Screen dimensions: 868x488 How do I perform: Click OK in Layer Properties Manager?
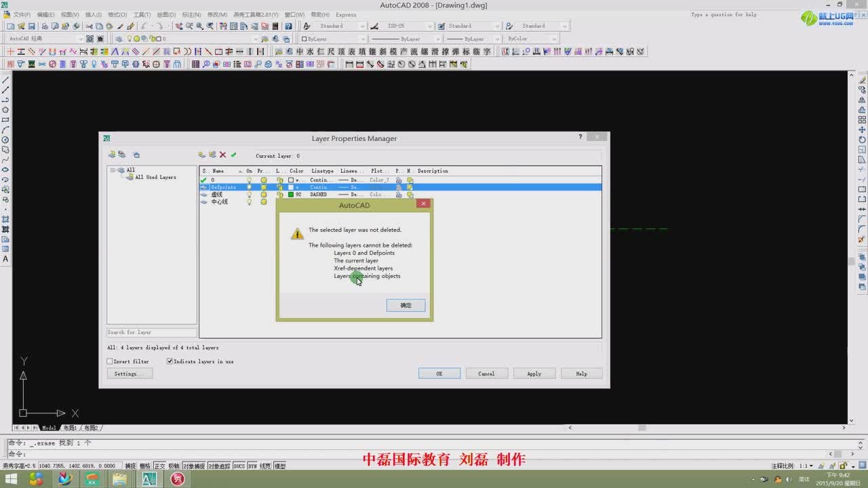[439, 373]
